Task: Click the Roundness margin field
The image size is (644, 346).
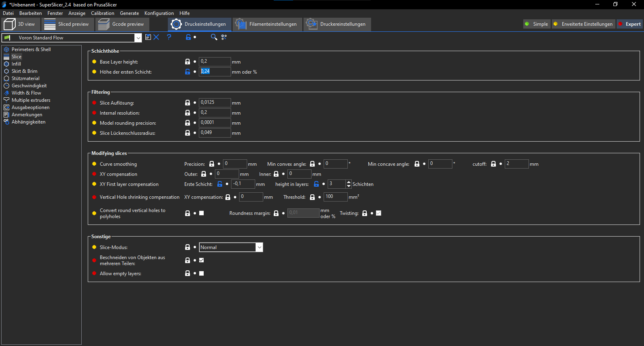Action: [303, 213]
